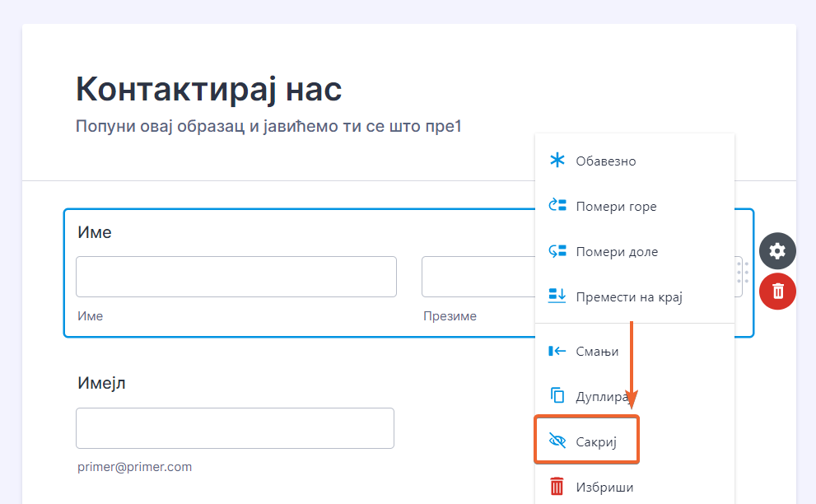The width and height of the screenshot is (816, 504).
Task: Click the move down icon for Помери доле
Action: (x=557, y=251)
